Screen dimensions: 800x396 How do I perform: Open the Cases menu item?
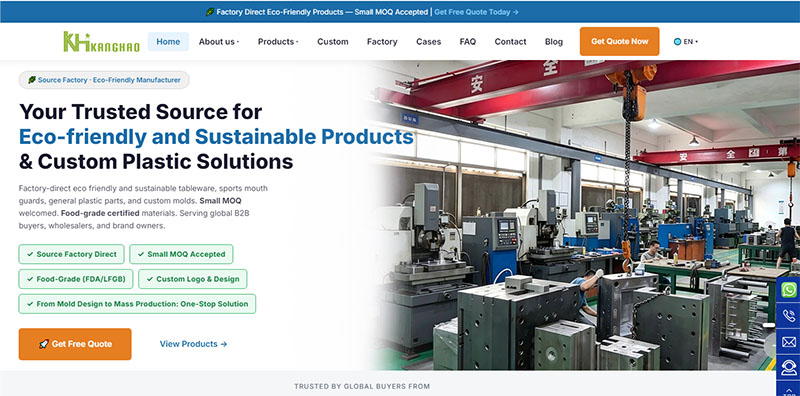pos(429,42)
